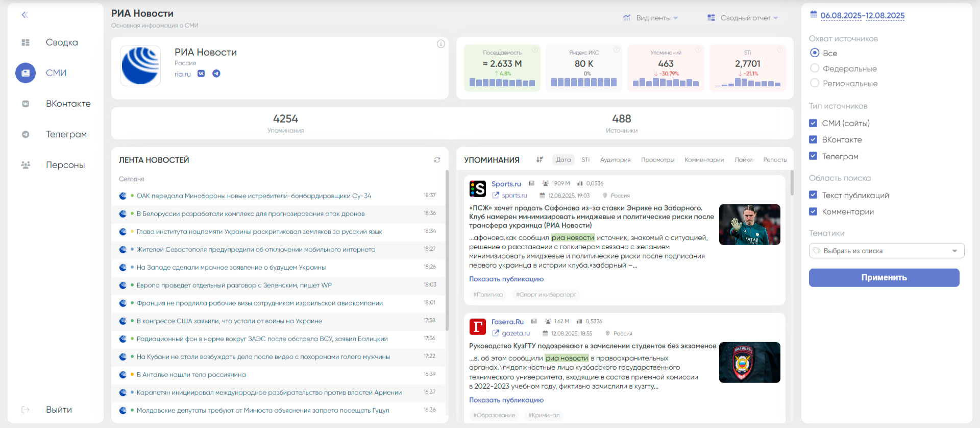Image resolution: width=980 pixels, height=428 pixels.
Task: Collapse sidebar with double chevron icon
Action: [x=24, y=15]
